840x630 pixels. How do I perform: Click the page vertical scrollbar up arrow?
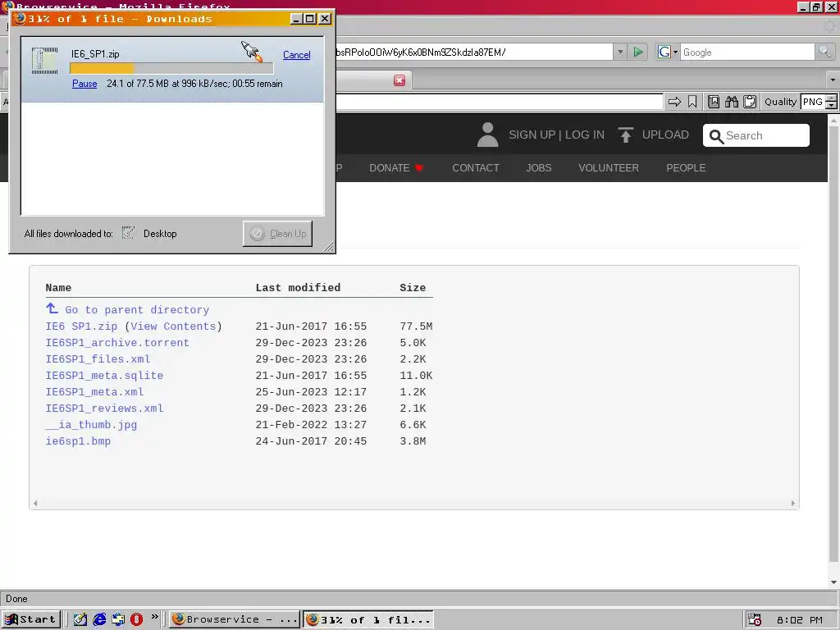pos(834,121)
